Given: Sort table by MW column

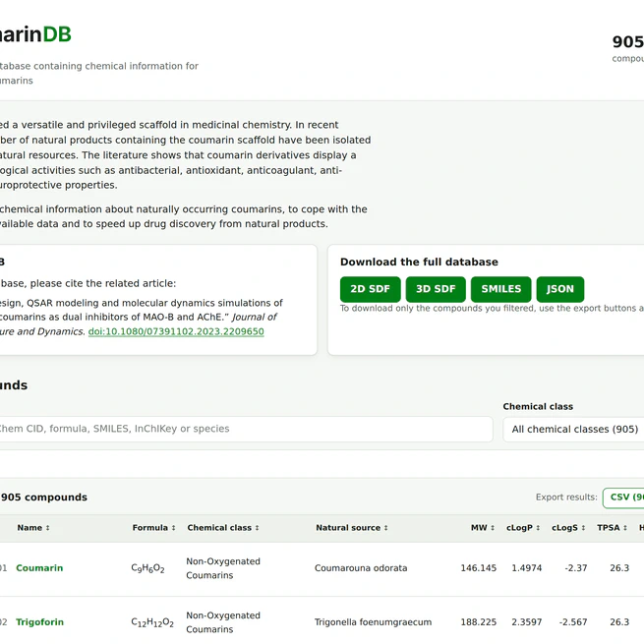Looking at the screenshot, I should click(x=483, y=528).
